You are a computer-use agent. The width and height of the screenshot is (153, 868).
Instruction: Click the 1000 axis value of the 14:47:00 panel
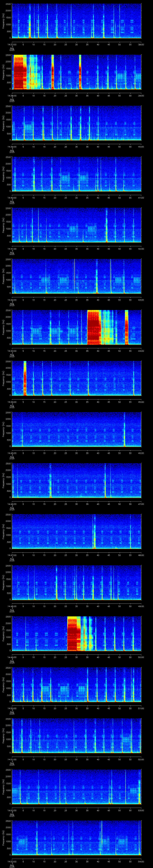coord(8,535)
